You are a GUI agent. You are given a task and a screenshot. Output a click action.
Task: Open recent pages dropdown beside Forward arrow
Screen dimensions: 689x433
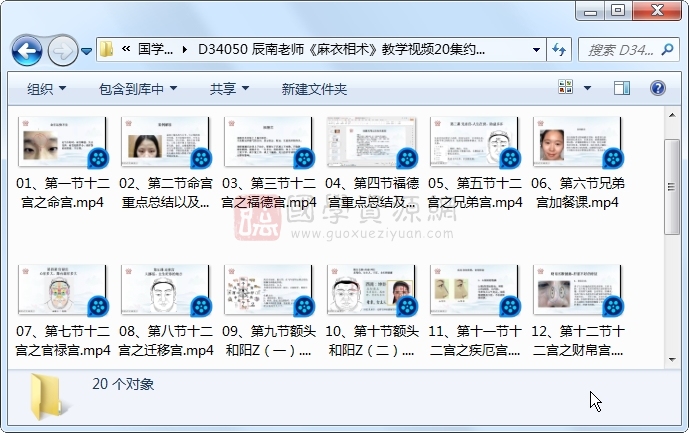click(x=87, y=51)
